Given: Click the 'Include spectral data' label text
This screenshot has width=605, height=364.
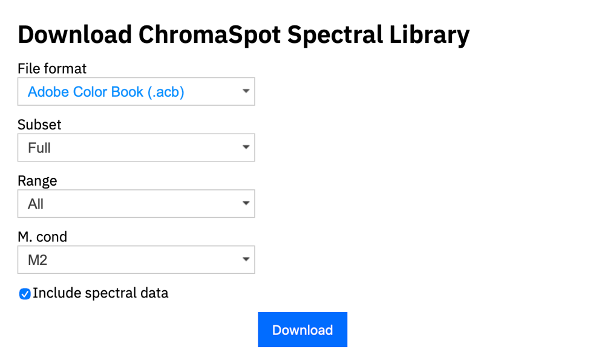Looking at the screenshot, I should click(100, 293).
